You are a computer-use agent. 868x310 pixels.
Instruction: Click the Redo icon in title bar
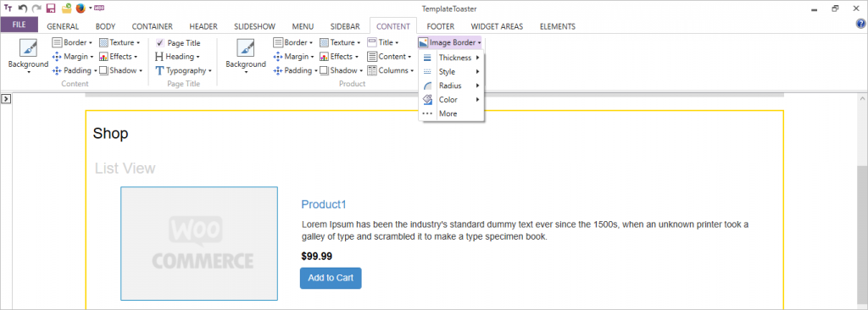(36, 8)
